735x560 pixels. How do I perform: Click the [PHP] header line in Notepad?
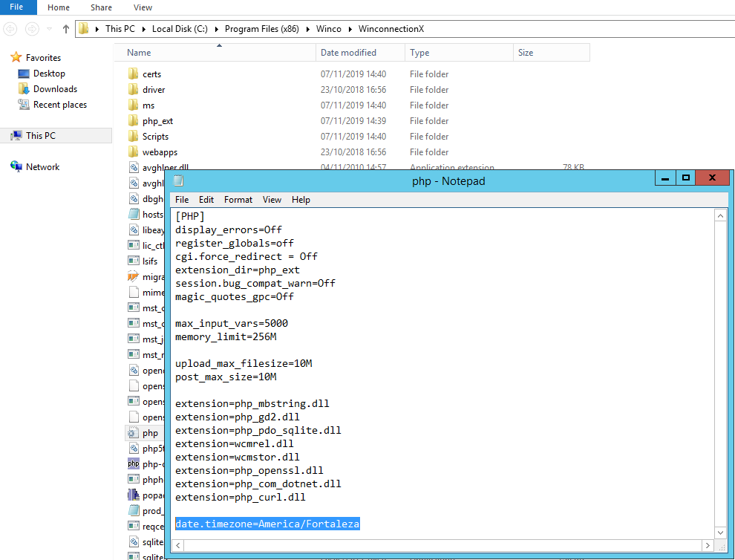pyautogui.click(x=190, y=216)
